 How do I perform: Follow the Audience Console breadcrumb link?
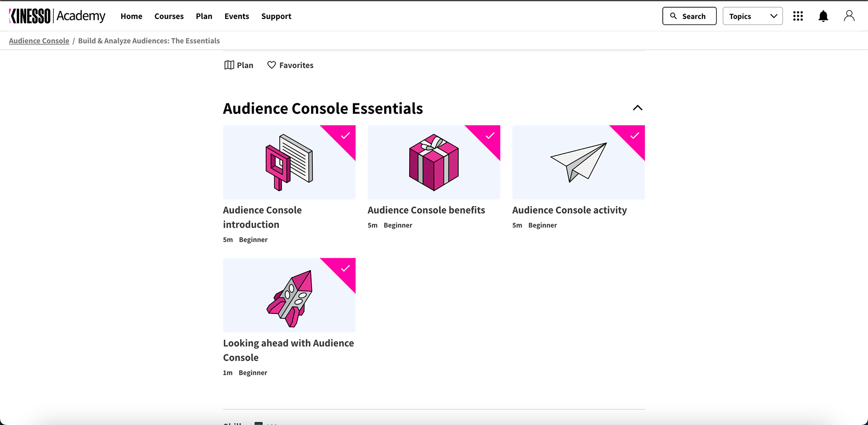pos(39,41)
